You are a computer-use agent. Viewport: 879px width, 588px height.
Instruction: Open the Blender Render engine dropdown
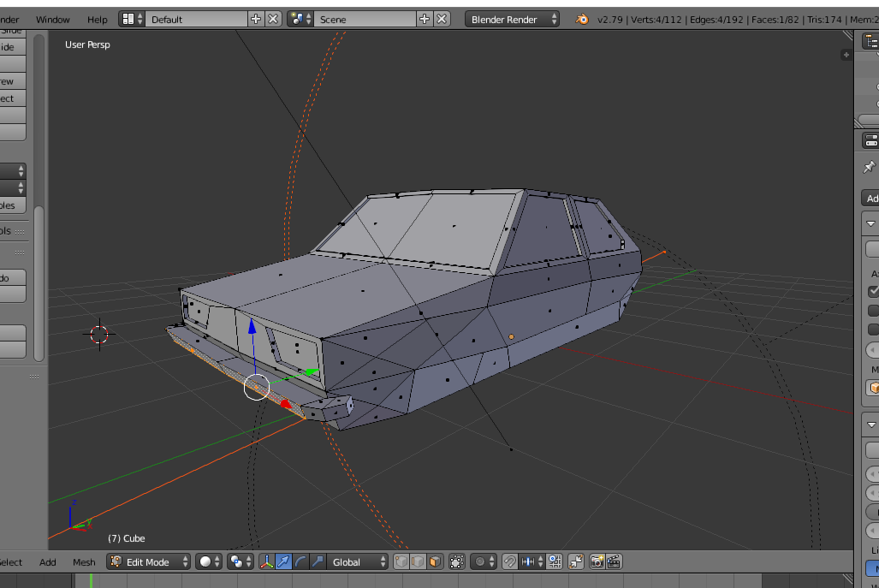click(511, 18)
